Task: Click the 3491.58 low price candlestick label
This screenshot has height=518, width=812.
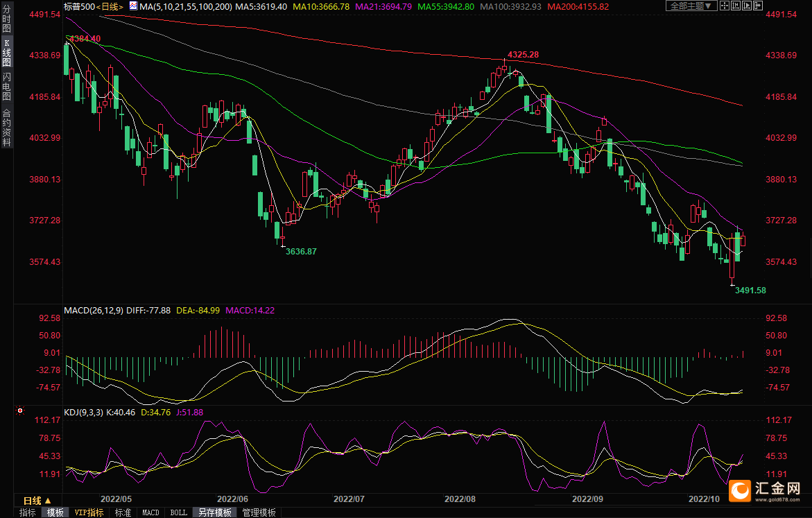Action: pos(750,290)
